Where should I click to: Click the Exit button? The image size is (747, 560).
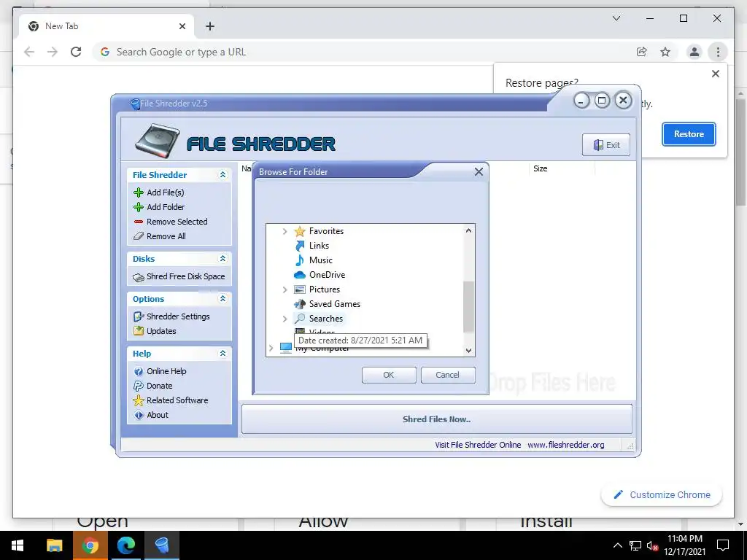pos(606,145)
